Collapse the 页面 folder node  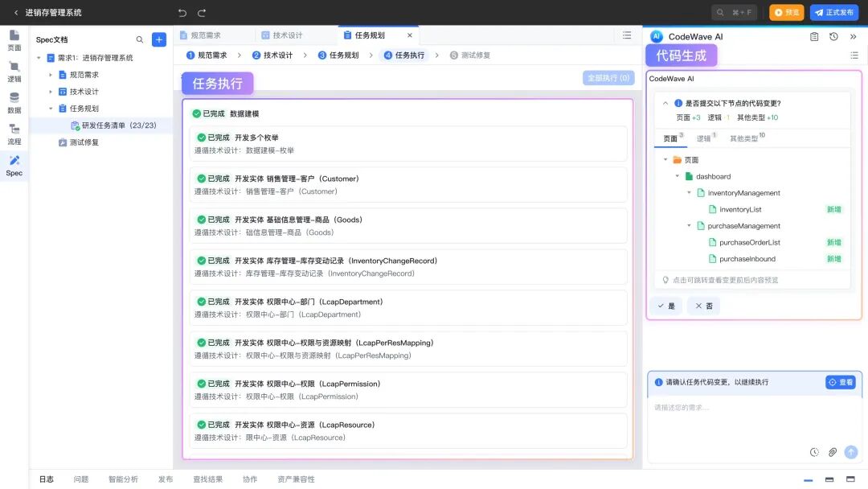tap(665, 159)
